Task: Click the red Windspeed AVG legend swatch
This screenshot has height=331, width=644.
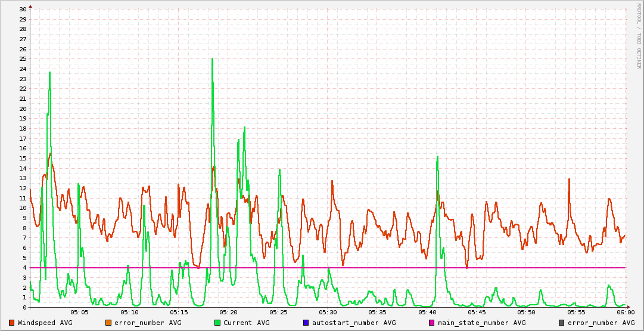Action: click(12, 323)
